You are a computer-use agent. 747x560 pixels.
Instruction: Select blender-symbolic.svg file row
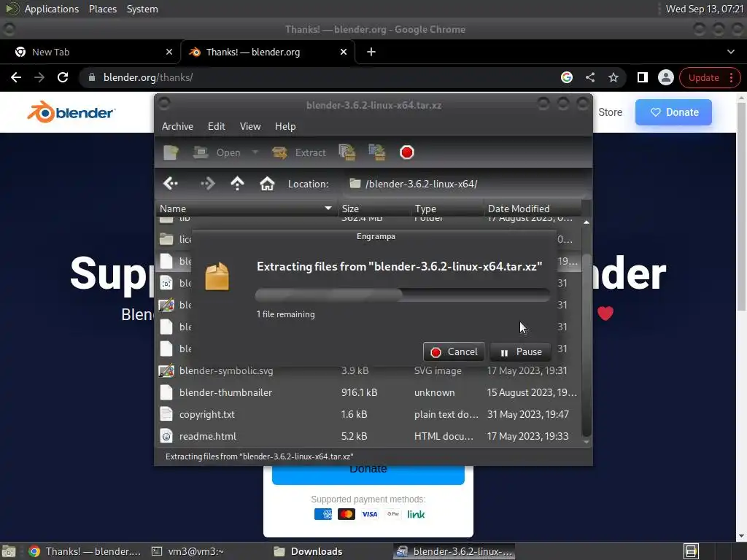click(368, 370)
